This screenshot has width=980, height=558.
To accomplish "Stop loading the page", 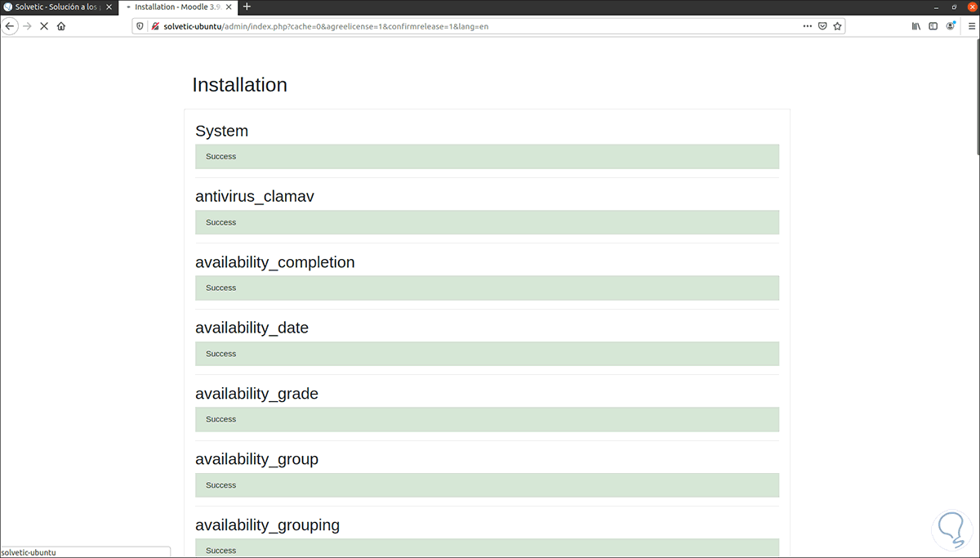I will click(x=44, y=25).
